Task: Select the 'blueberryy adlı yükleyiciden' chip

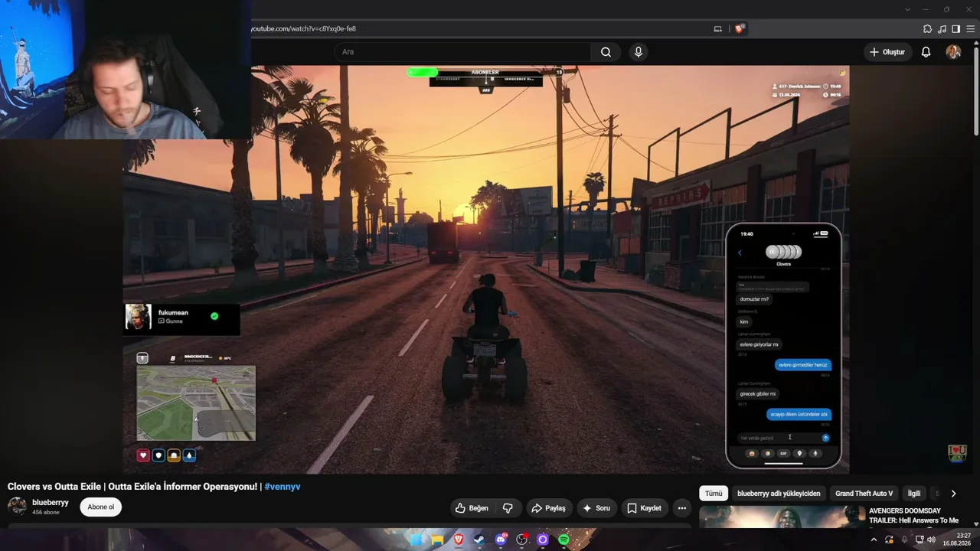Action: click(x=779, y=494)
